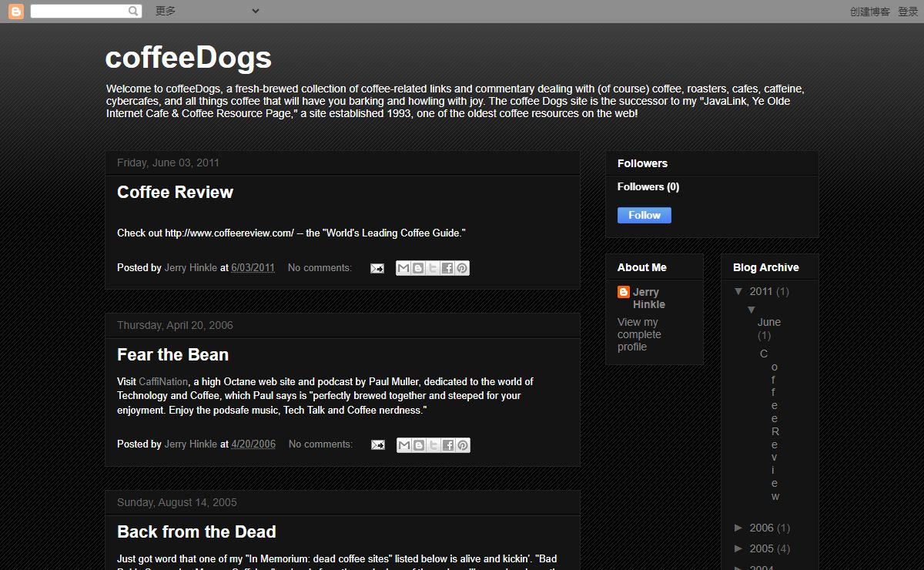Share Coffee Review post via Gmail icon
This screenshot has height=570, width=924.
[x=403, y=268]
